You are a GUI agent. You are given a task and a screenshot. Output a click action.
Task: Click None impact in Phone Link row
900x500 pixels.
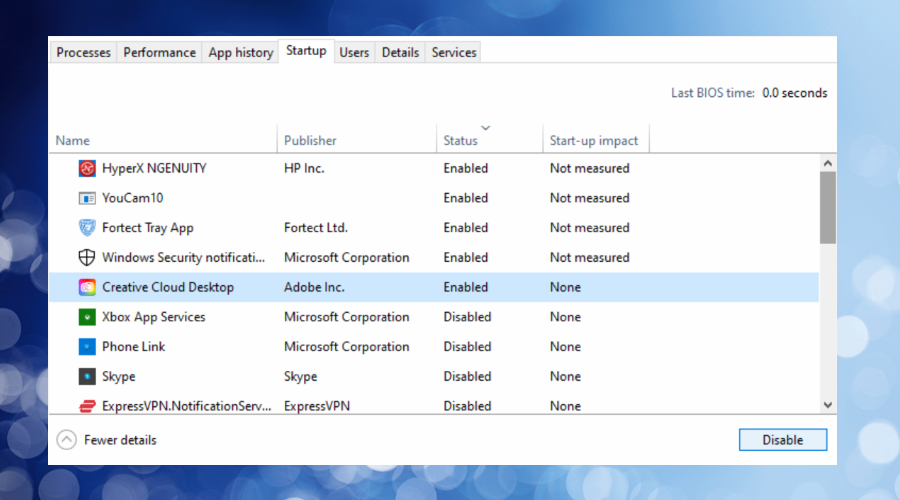pyautogui.click(x=565, y=347)
